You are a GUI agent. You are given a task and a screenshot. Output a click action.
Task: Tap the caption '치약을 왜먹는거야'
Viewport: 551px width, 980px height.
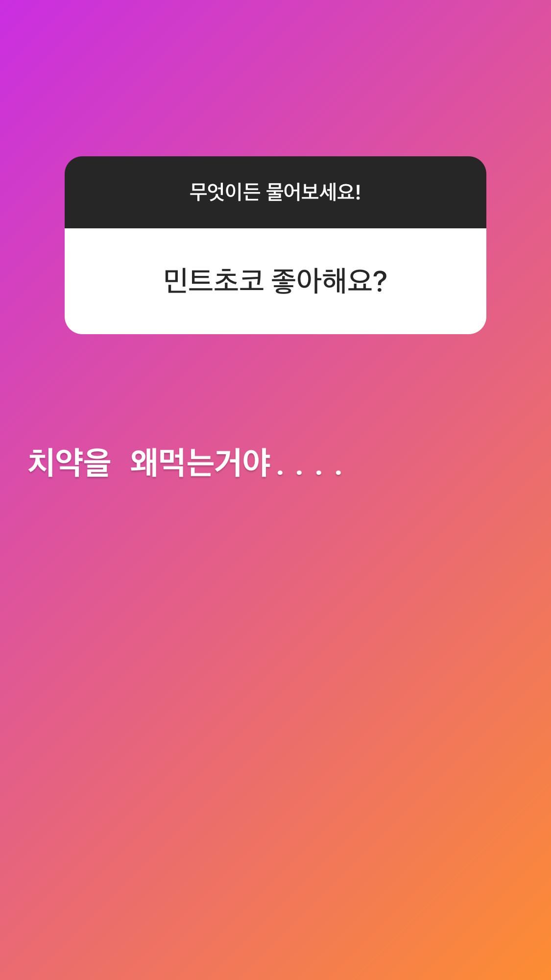point(149,463)
